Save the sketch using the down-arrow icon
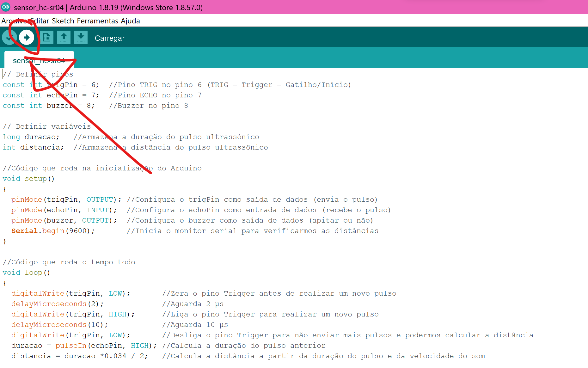The height and width of the screenshot is (368, 588). [x=81, y=38]
